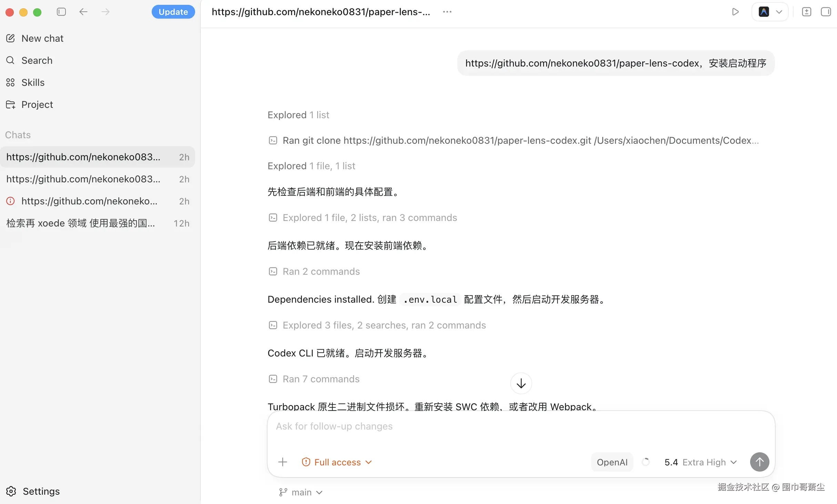Viewport: 837px width, 504px height.
Task: Click text 'Codex CLI 已就绪。启动开发服务器。'
Action: pos(348,353)
